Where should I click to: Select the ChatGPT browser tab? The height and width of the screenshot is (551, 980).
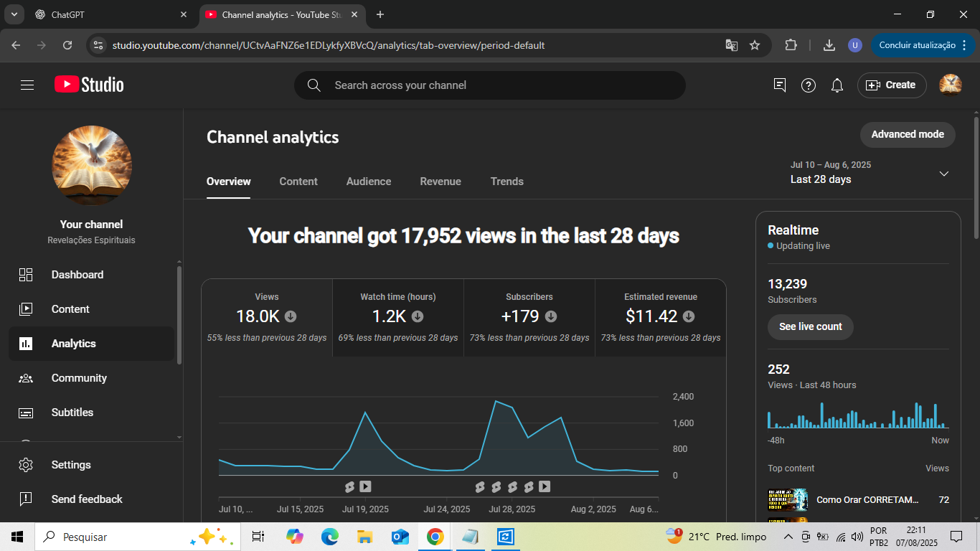[x=112, y=14]
